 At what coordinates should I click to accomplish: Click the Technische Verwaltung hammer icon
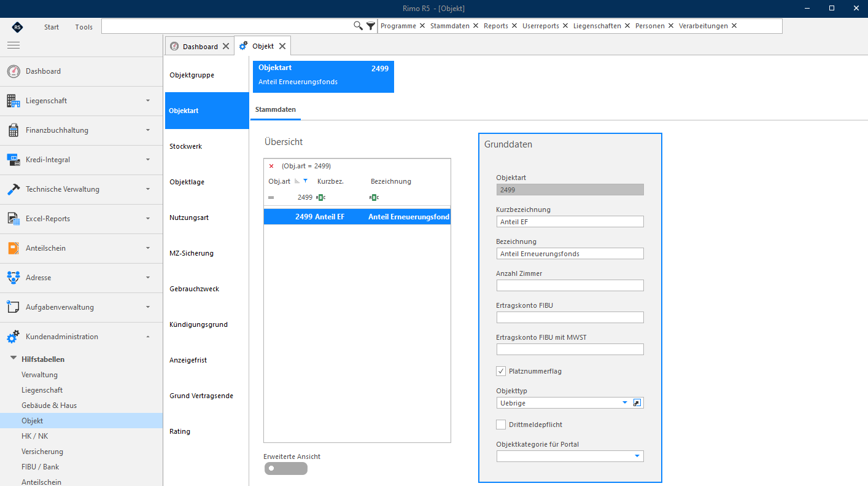click(x=14, y=189)
